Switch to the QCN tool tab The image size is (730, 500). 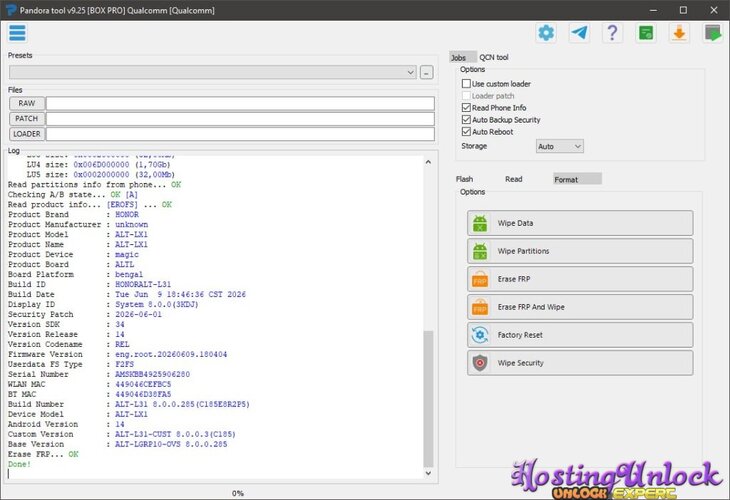click(494, 57)
